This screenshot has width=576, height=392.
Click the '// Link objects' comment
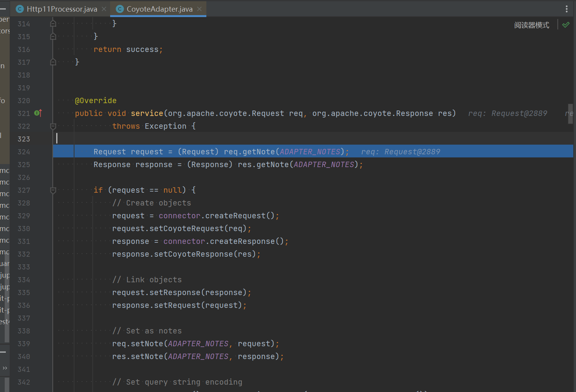pos(147,280)
